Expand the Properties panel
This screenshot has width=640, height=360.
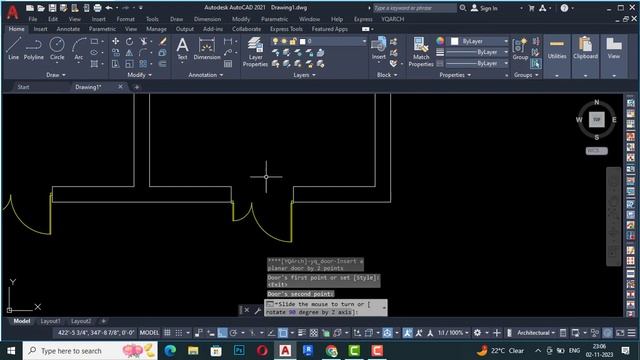point(455,75)
